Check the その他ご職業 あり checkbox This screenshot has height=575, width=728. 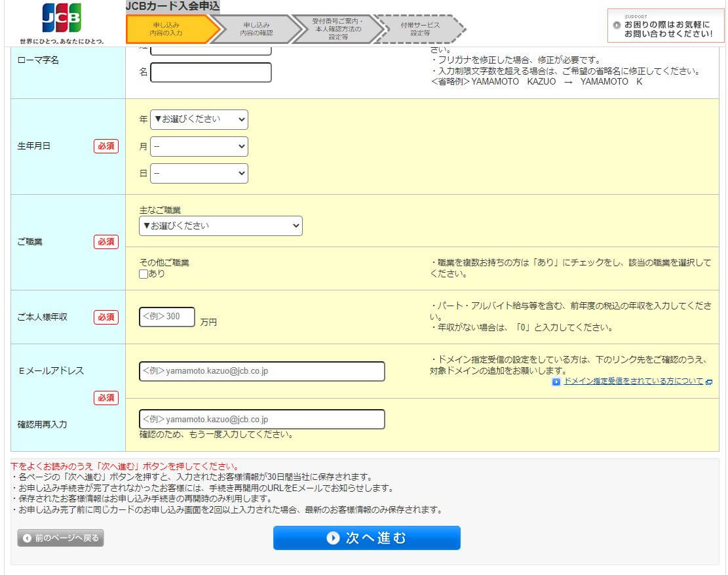pyautogui.click(x=144, y=274)
